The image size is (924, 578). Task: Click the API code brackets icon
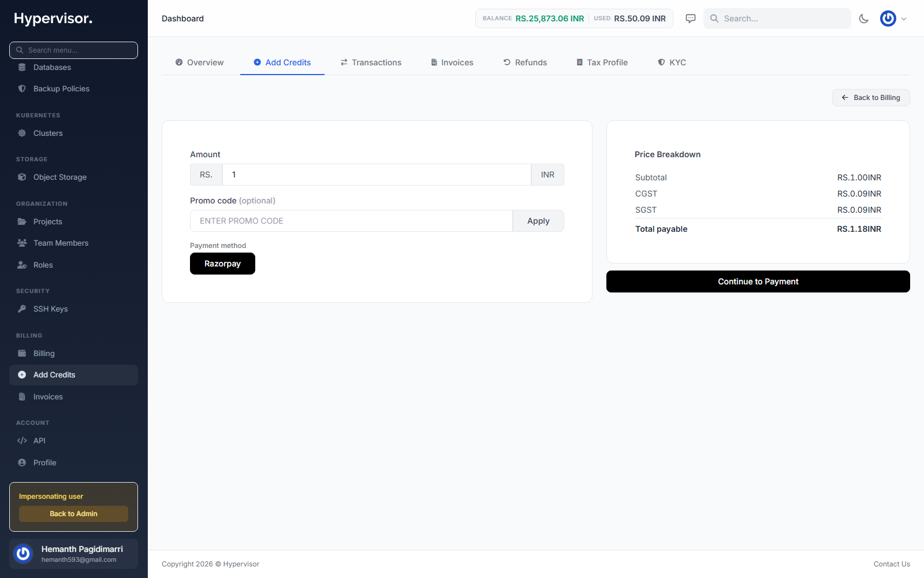(22, 440)
